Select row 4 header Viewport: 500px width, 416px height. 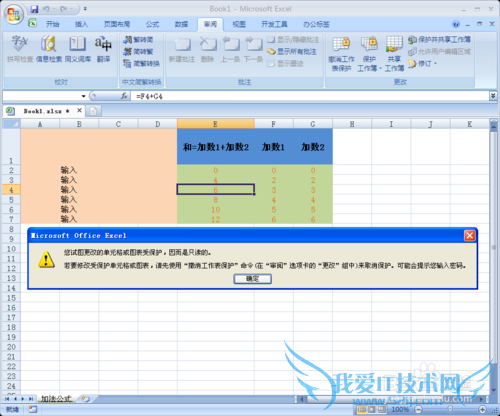11,190
